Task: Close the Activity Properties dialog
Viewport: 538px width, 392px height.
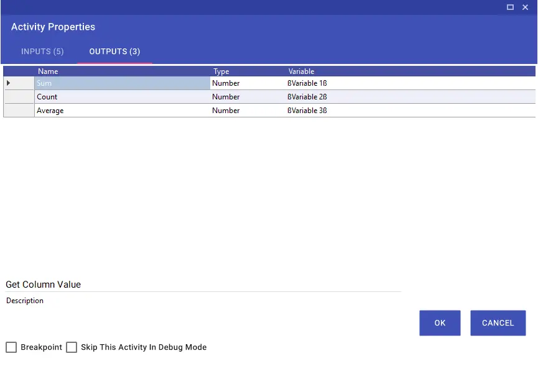Action: 526,7
